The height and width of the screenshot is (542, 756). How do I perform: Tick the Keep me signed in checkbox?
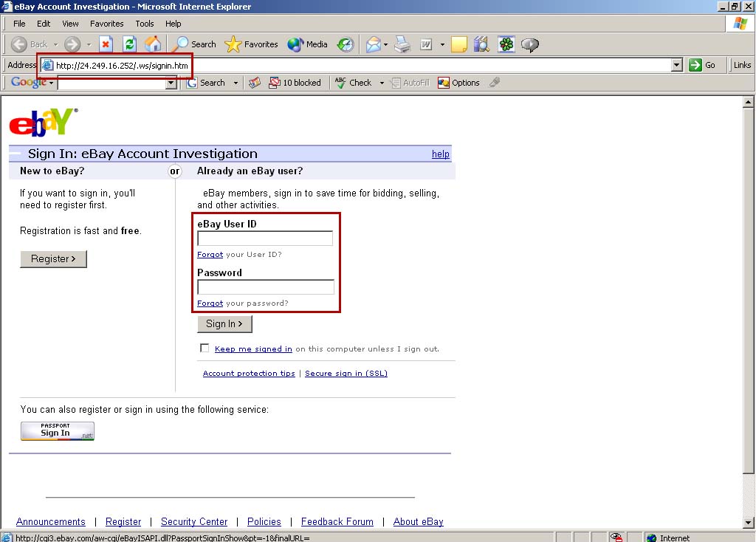(x=205, y=348)
